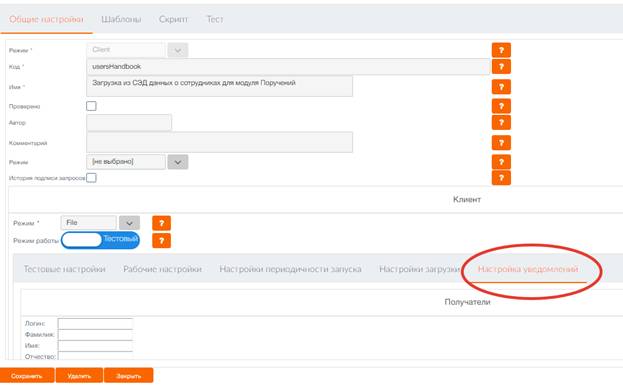Show help for Автор field

click(x=501, y=122)
